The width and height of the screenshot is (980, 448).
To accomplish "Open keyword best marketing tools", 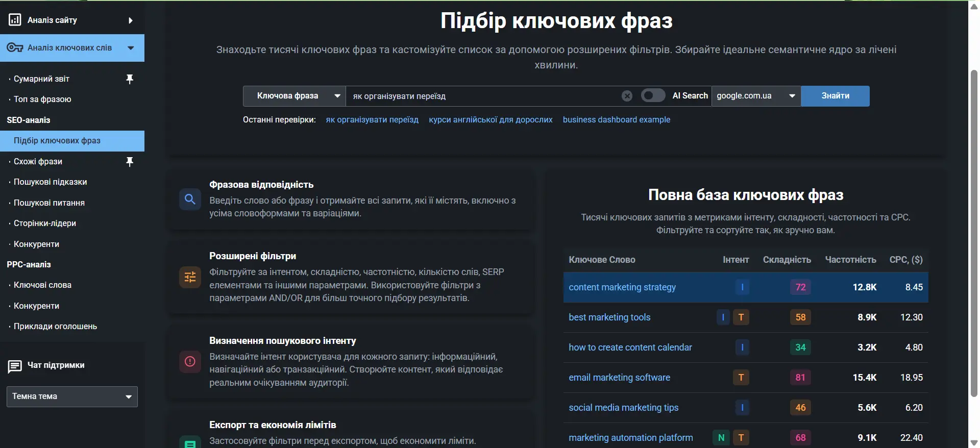I will click(x=609, y=317).
